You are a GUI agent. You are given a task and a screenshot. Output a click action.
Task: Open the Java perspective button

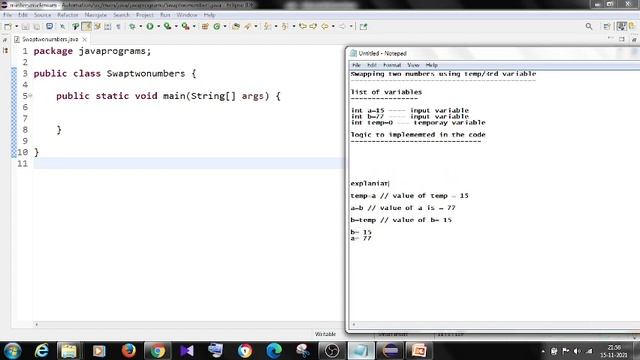tap(621, 27)
